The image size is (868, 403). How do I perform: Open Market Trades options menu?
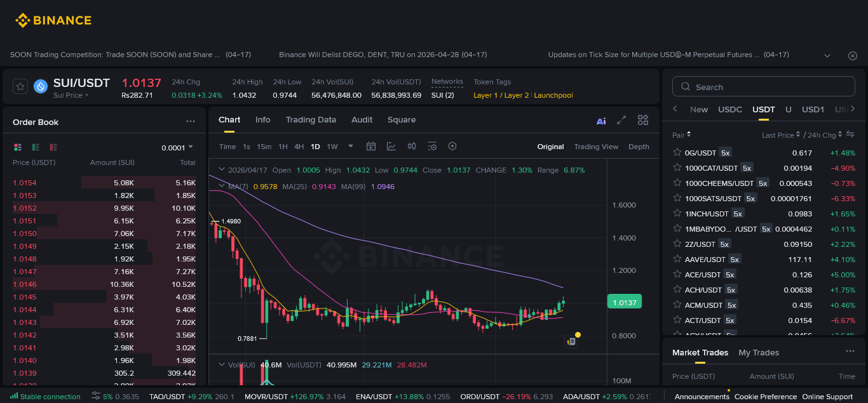click(850, 352)
